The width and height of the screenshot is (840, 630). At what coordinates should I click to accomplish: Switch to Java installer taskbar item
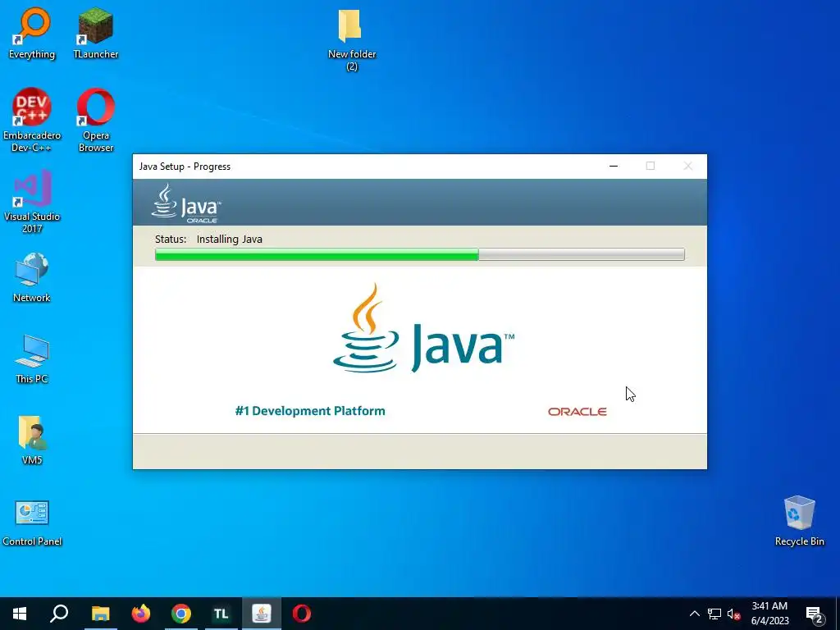(x=262, y=614)
